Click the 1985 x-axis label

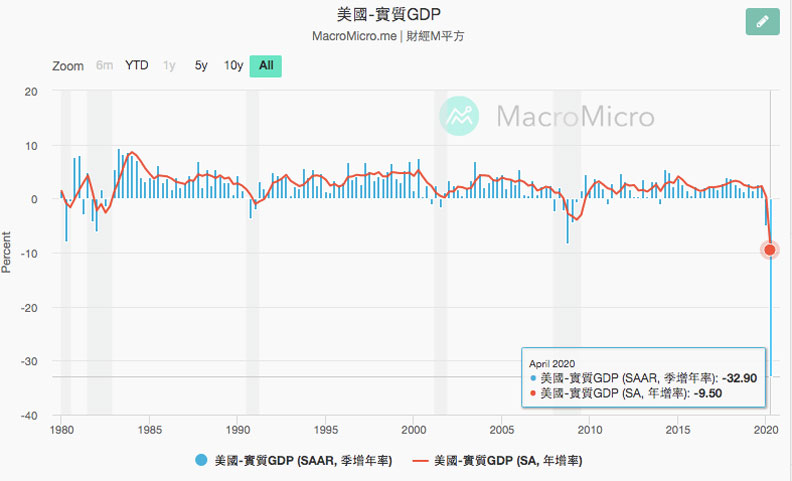point(150,430)
